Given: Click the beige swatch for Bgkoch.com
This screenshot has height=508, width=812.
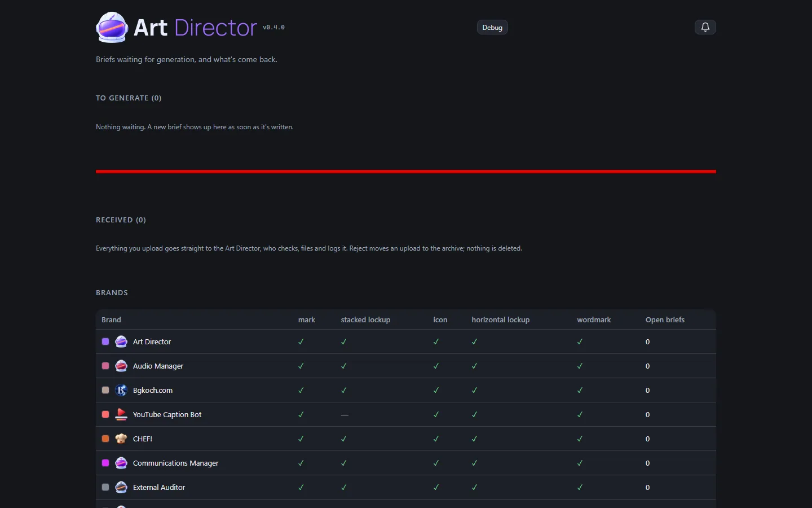Looking at the screenshot, I should [105, 390].
